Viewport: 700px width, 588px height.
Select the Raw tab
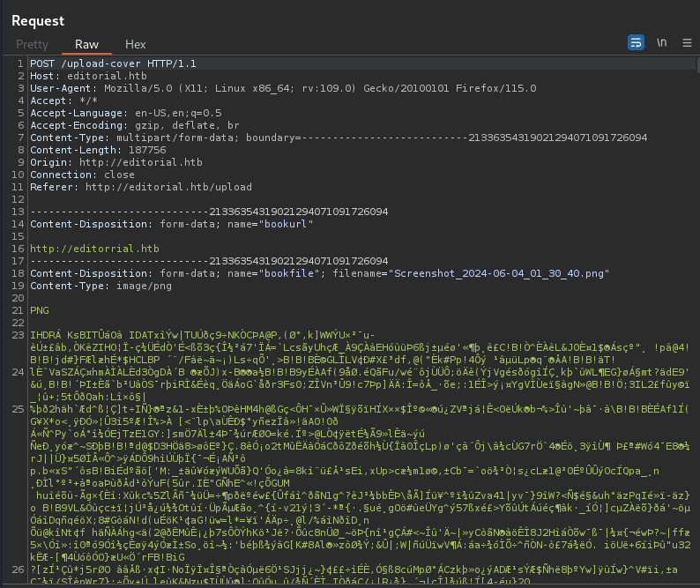[x=86, y=44]
